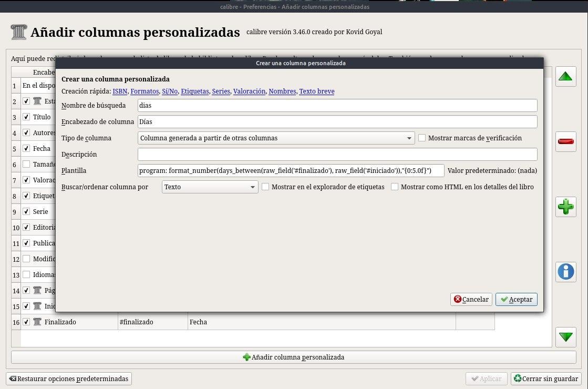588x389 pixels.
Task: Enable the Tamaño column checkbox
Action: [x=26, y=164]
